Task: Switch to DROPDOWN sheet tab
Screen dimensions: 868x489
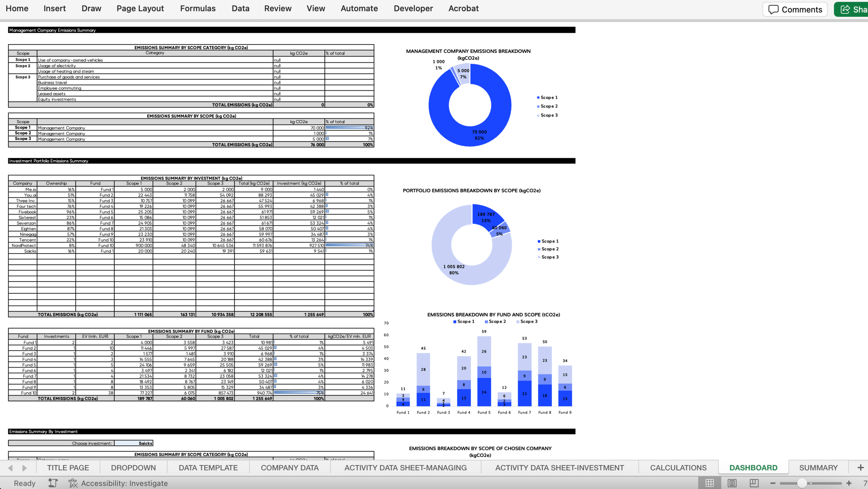Action: pos(133,468)
